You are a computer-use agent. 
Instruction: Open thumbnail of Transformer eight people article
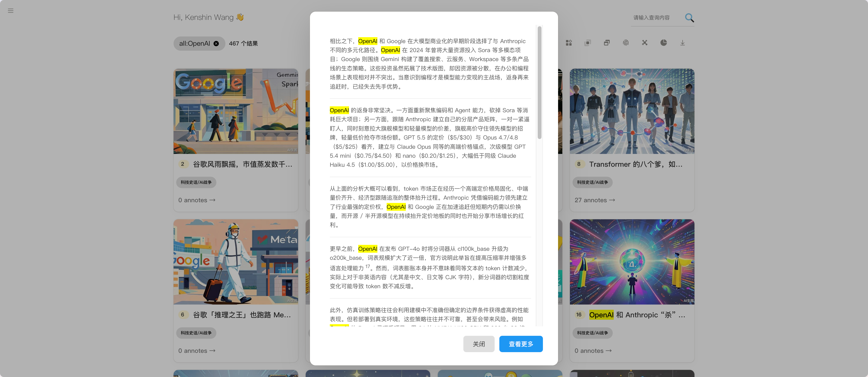pyautogui.click(x=632, y=111)
